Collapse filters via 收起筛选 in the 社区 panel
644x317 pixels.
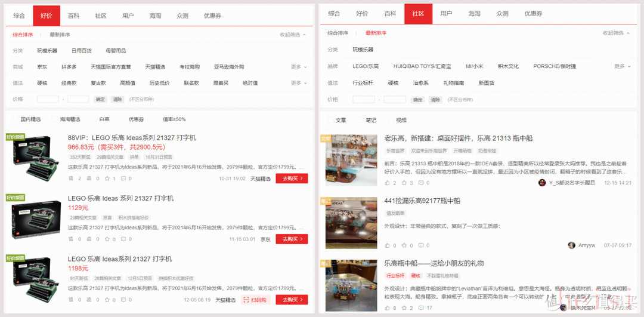click(616, 33)
